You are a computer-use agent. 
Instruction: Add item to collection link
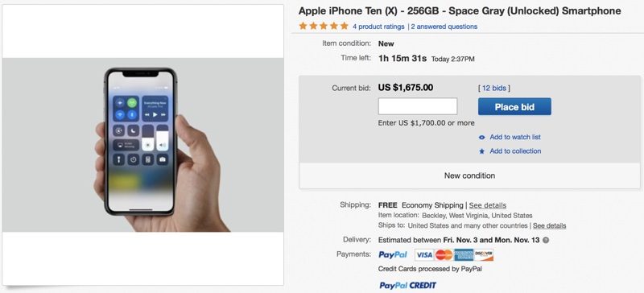515,151
